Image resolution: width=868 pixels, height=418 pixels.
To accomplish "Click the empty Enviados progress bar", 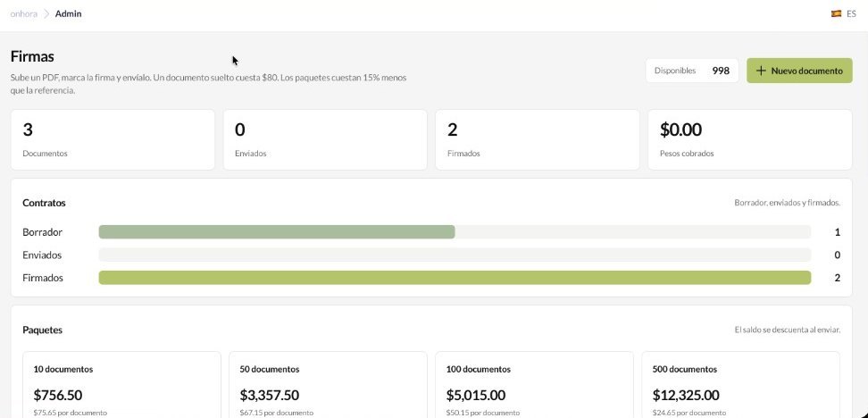I will [455, 255].
